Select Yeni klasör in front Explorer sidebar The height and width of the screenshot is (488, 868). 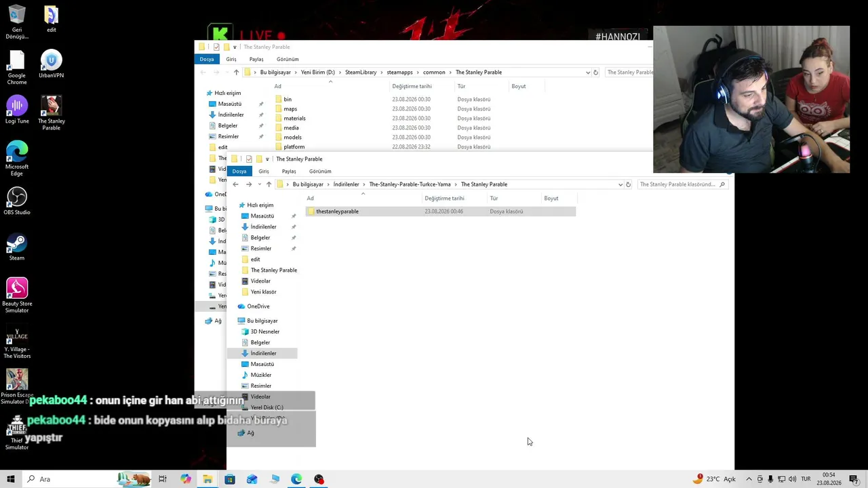point(263,292)
